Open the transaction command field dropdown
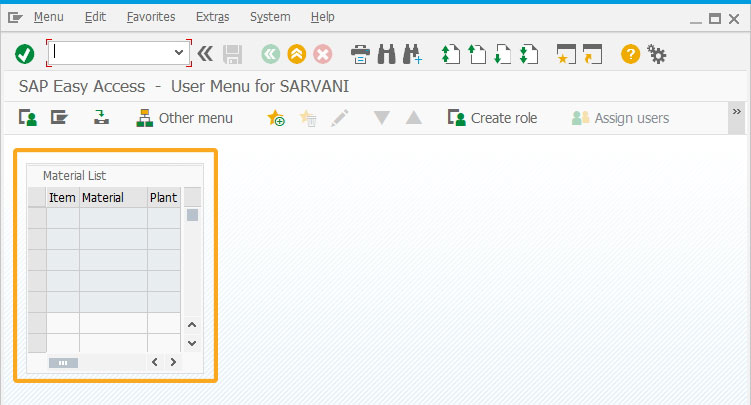The height and width of the screenshot is (405, 751). point(179,52)
